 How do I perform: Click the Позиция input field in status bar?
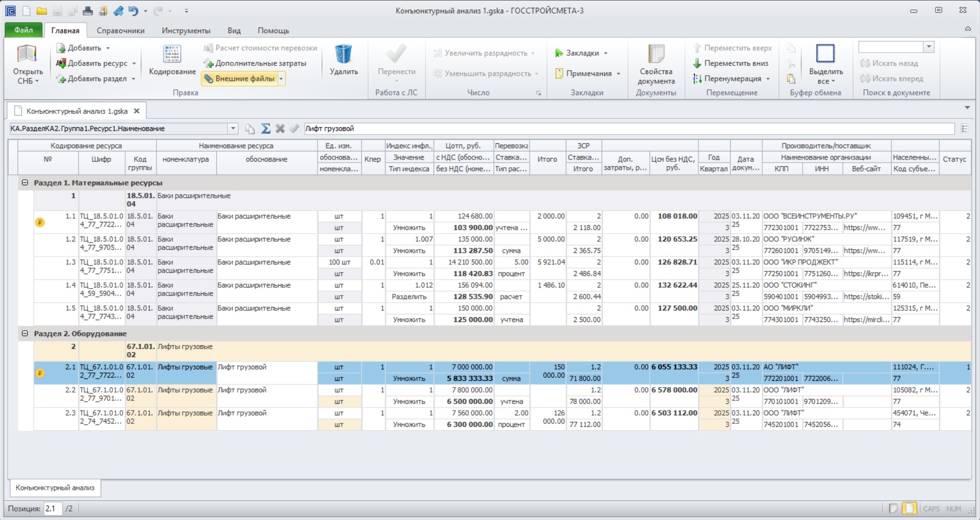click(53, 509)
